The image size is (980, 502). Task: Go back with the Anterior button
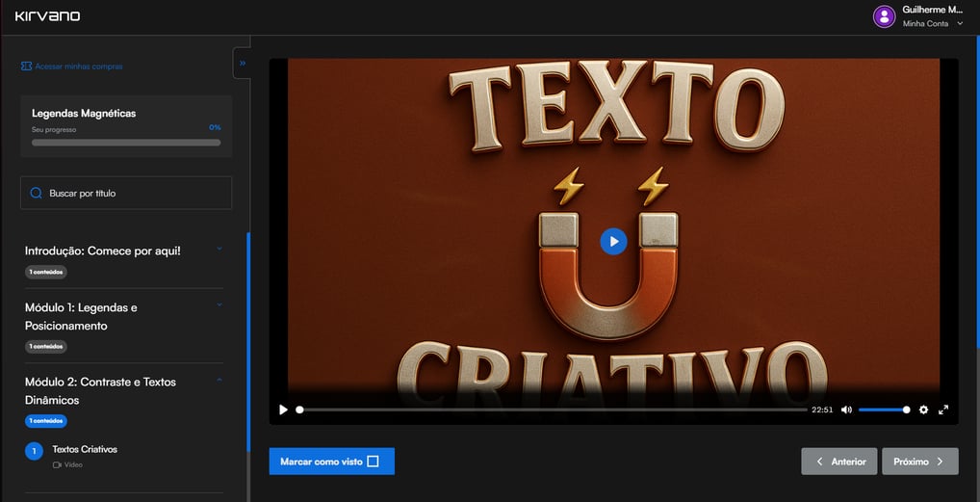tap(838, 462)
